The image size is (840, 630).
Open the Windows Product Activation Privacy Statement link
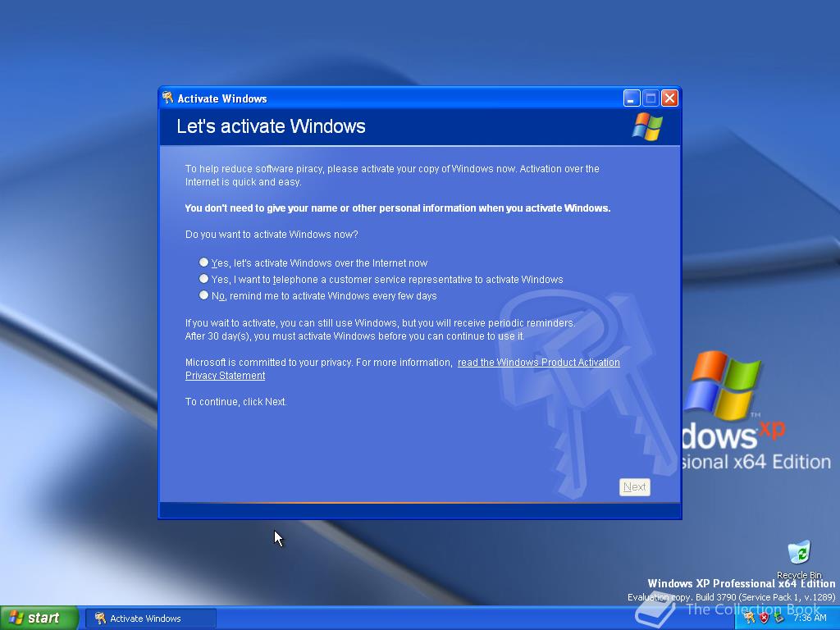pyautogui.click(x=538, y=362)
